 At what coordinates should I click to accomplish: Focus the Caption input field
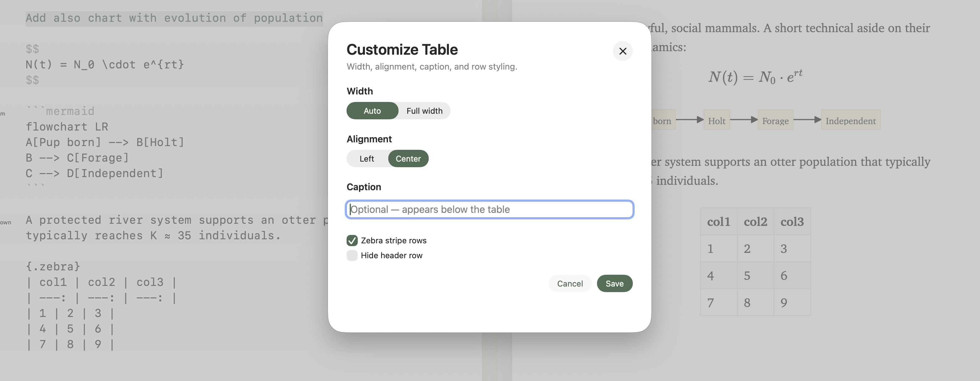489,209
